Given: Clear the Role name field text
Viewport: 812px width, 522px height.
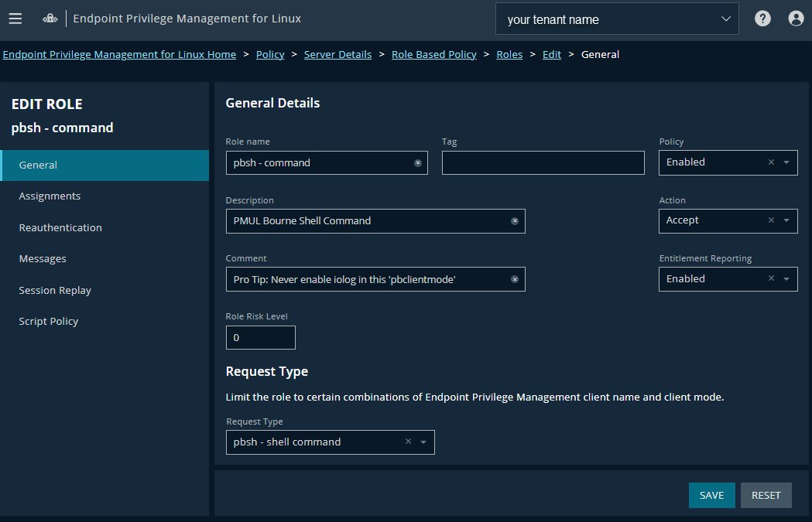Looking at the screenshot, I should click(x=418, y=163).
